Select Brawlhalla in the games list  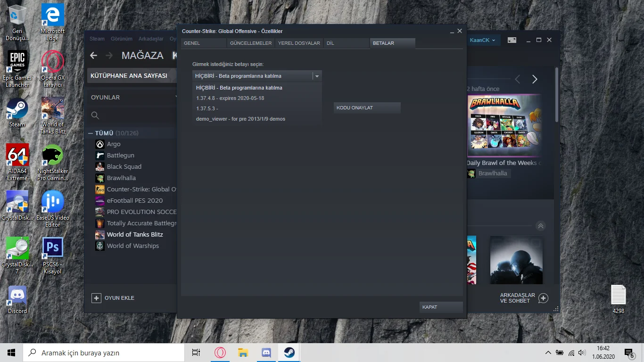point(121,178)
